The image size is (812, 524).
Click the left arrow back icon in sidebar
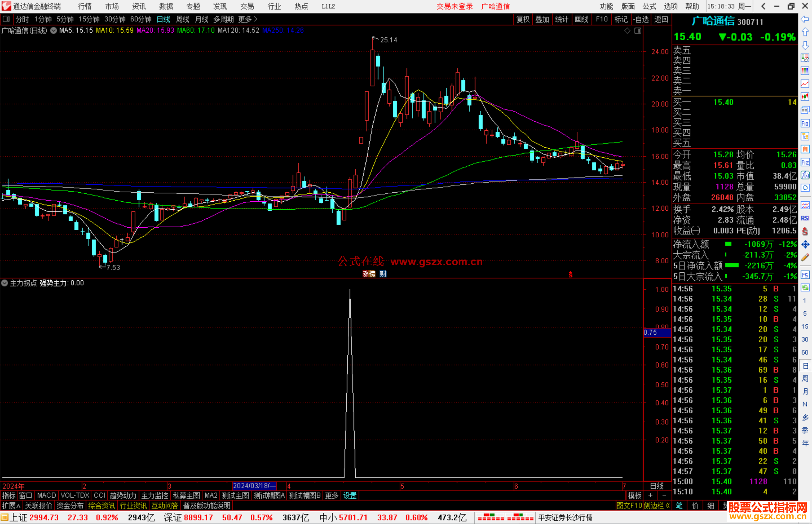pyautogui.click(x=805, y=19)
